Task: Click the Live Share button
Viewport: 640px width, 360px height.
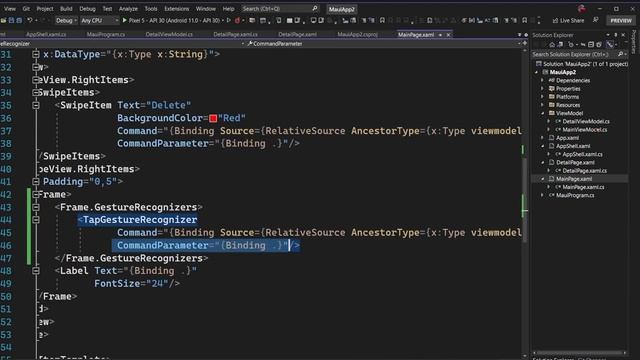Action: point(568,20)
